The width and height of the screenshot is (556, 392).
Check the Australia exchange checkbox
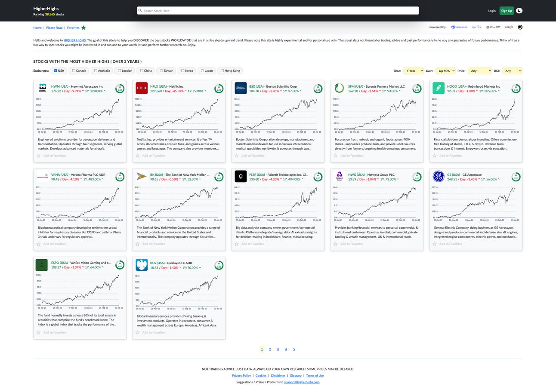(96, 70)
